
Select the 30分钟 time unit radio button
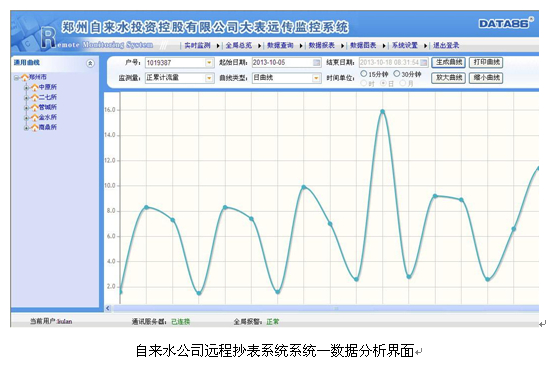pyautogui.click(x=397, y=74)
